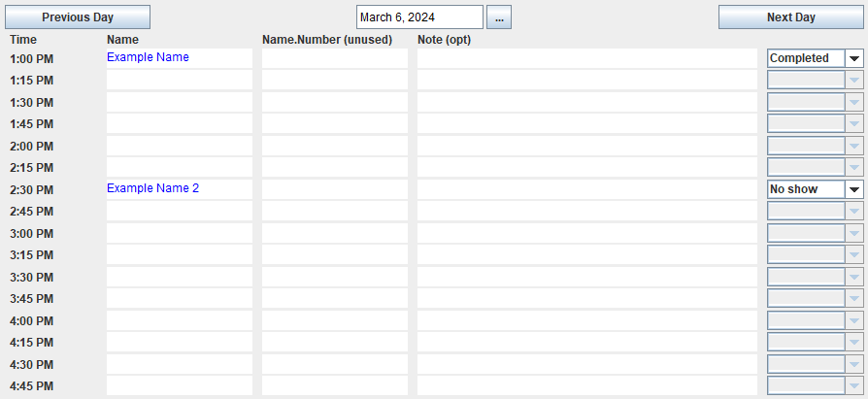The width and height of the screenshot is (868, 399).
Task: Click the Name.Number field for 3:45 PM
Action: click(x=335, y=298)
